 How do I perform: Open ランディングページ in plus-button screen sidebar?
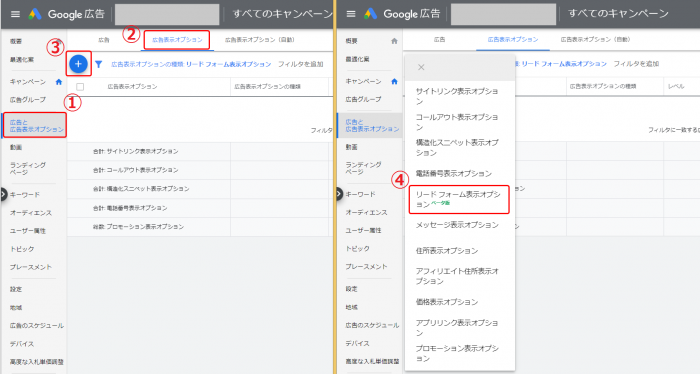click(28, 169)
